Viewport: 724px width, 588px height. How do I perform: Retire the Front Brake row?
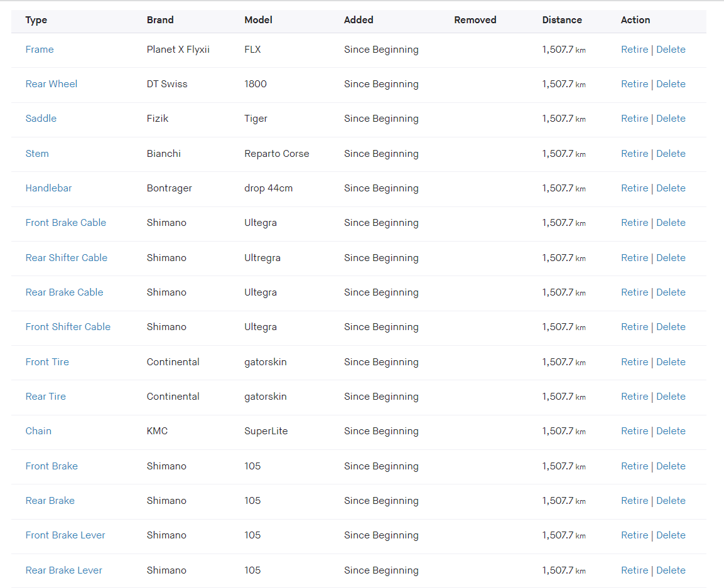pos(634,467)
